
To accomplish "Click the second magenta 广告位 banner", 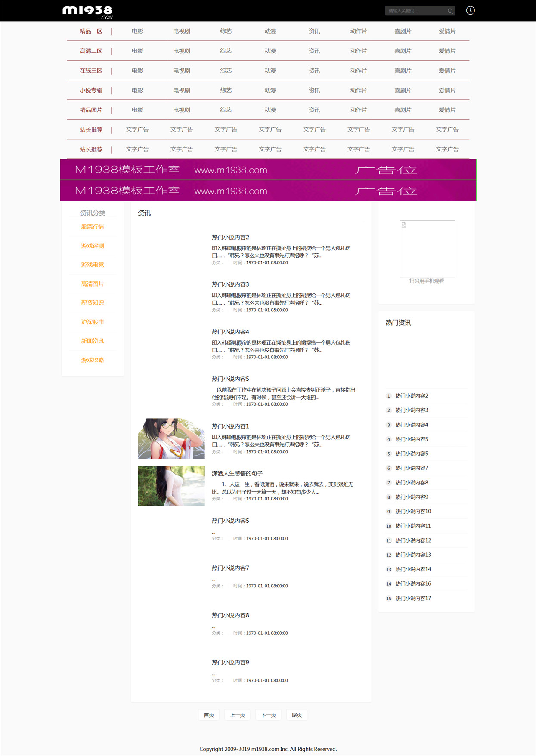I will coord(268,191).
